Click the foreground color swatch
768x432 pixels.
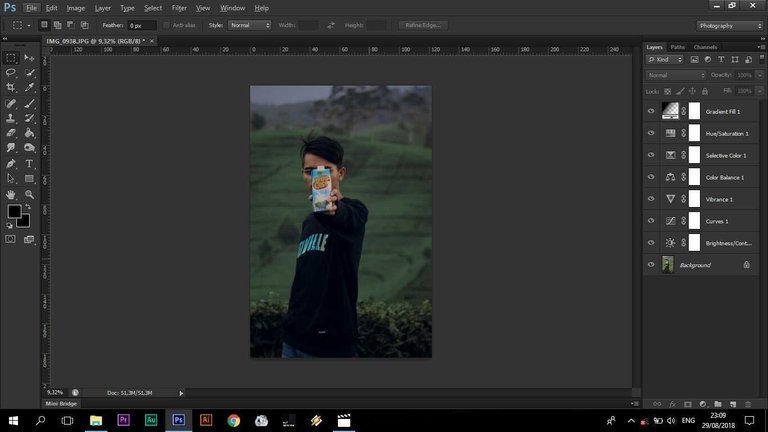point(14,211)
